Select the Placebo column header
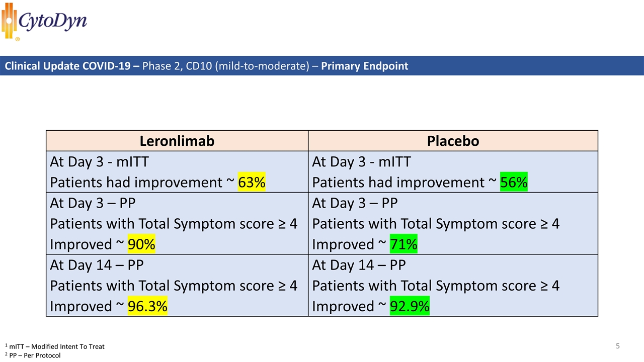The image size is (644, 362). (453, 141)
